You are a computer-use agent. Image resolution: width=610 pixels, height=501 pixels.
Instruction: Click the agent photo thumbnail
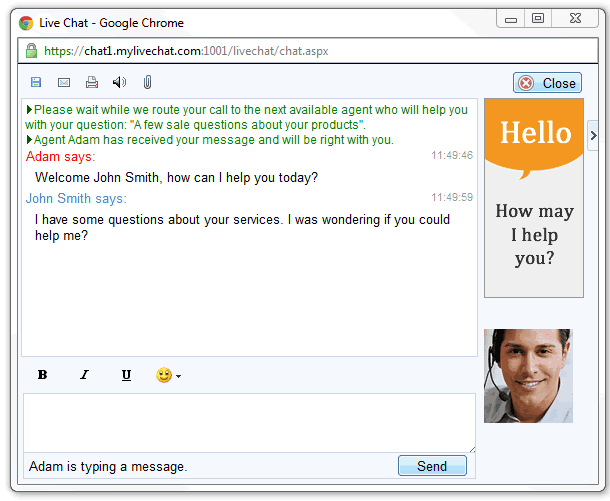point(528,376)
